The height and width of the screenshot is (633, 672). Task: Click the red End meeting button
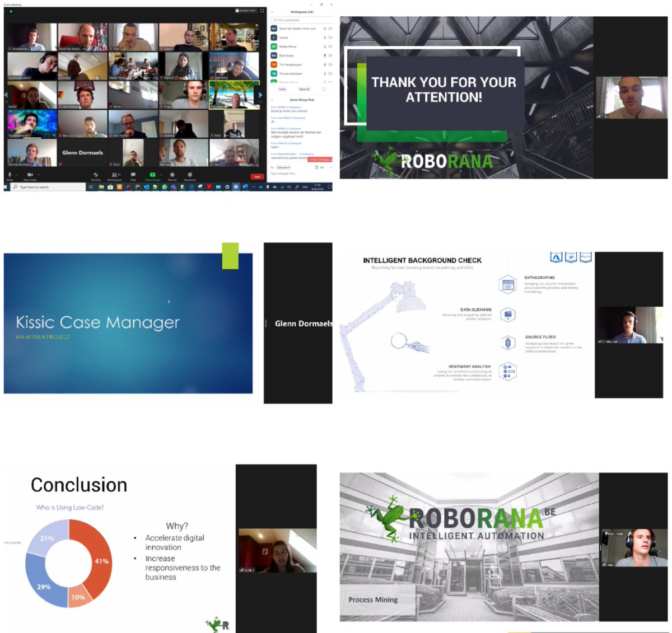click(257, 176)
